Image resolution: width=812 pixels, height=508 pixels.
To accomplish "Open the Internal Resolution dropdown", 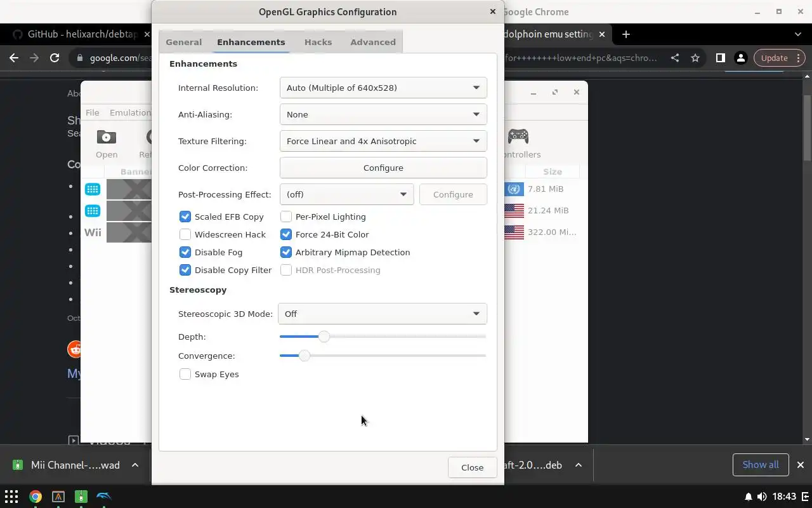I will pos(383,88).
